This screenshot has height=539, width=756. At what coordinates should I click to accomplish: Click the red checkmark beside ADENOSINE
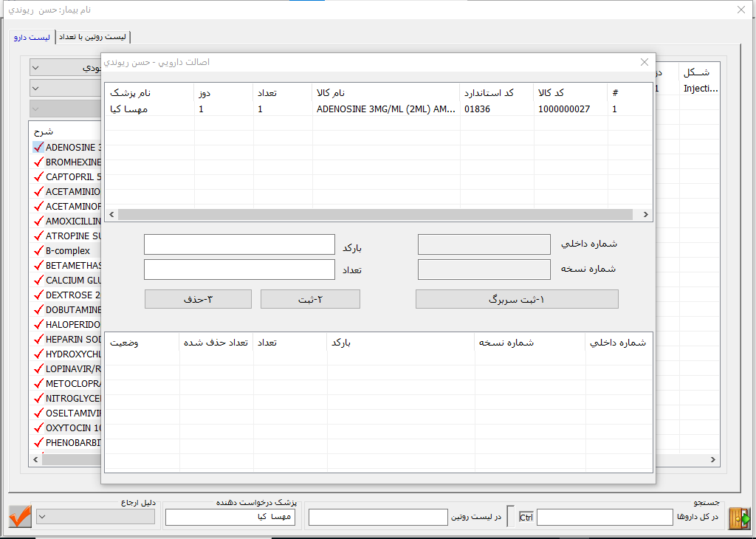(x=38, y=147)
